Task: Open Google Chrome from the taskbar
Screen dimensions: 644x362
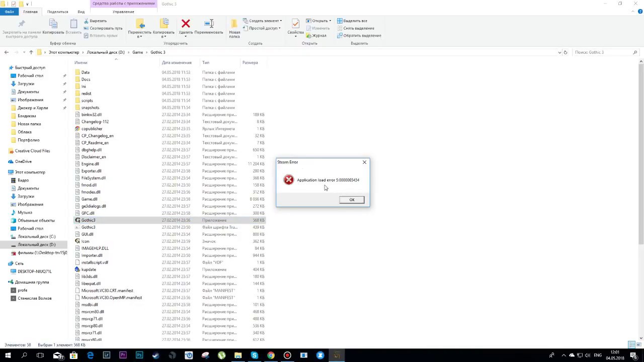Action: [271, 355]
